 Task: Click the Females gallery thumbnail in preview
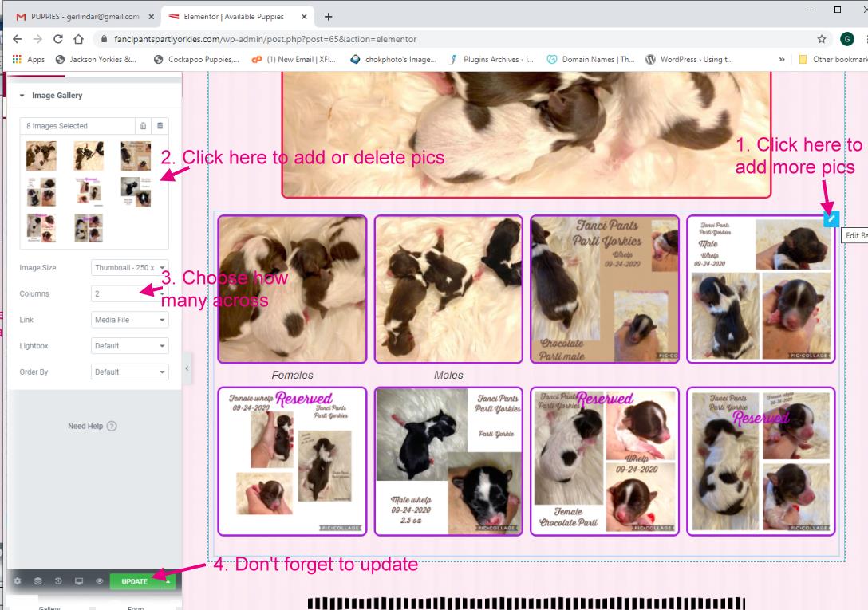292,289
